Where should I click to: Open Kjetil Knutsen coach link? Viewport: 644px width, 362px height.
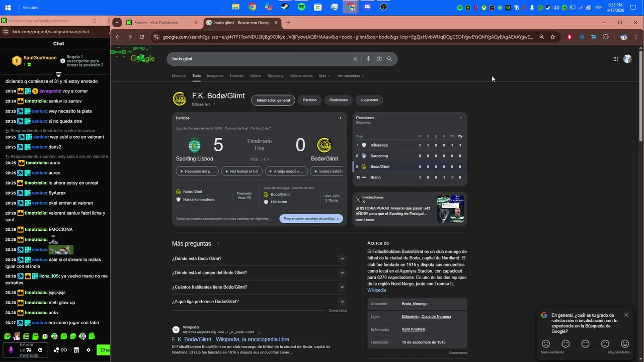[413, 329]
